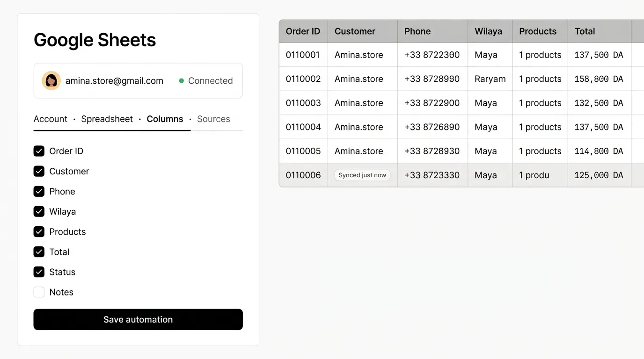Select order ID cell 0110001
The width and height of the screenshot is (644, 359).
[x=303, y=55]
